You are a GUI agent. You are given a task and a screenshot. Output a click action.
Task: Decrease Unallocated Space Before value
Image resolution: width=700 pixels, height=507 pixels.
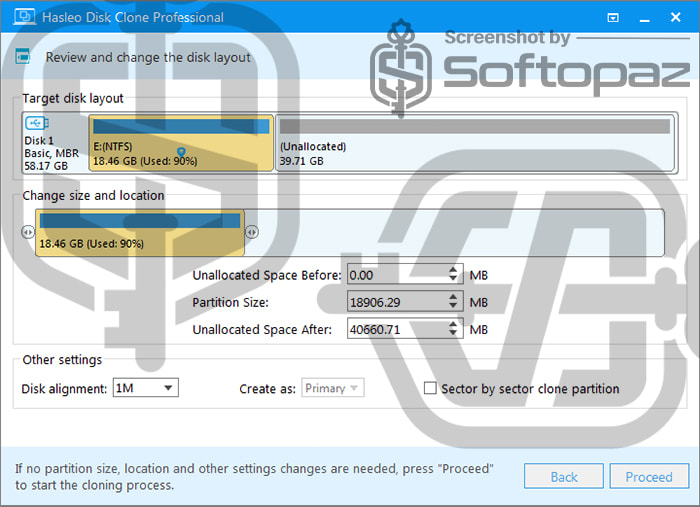click(x=453, y=279)
